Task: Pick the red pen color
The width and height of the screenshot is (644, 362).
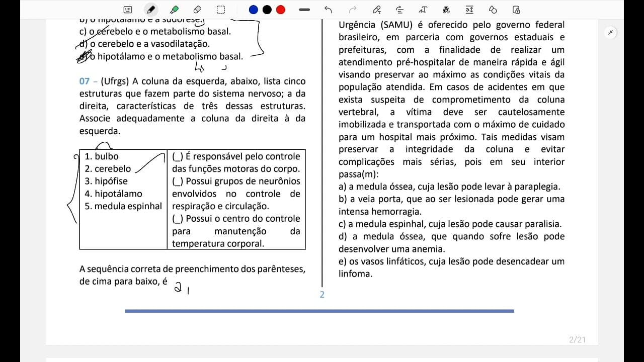Action: (x=281, y=10)
